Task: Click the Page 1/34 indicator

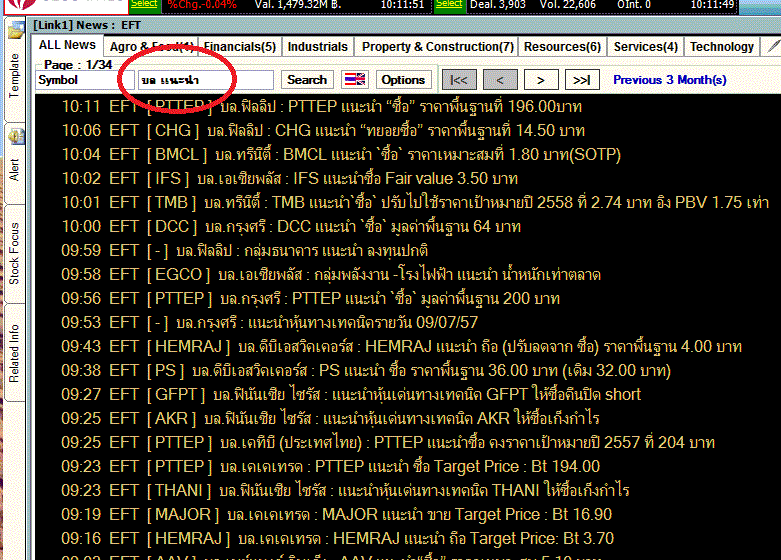Action: pyautogui.click(x=78, y=65)
